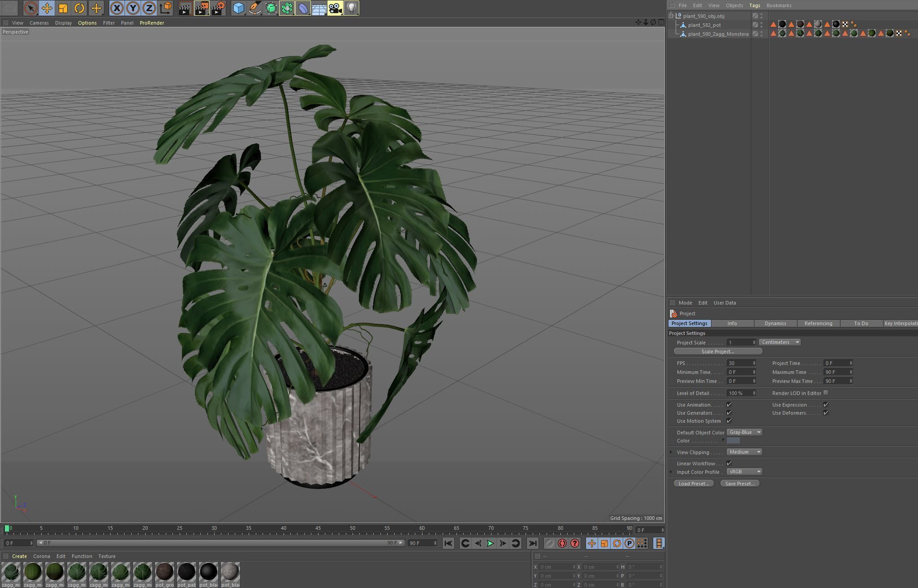Open the Spline Pen tool
This screenshot has width=918, height=588.
click(254, 8)
